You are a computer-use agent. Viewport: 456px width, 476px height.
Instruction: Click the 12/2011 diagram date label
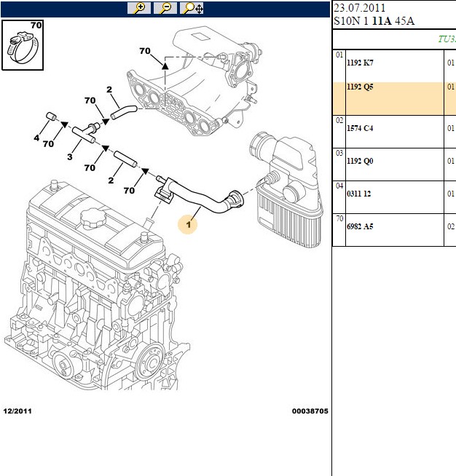tap(17, 411)
